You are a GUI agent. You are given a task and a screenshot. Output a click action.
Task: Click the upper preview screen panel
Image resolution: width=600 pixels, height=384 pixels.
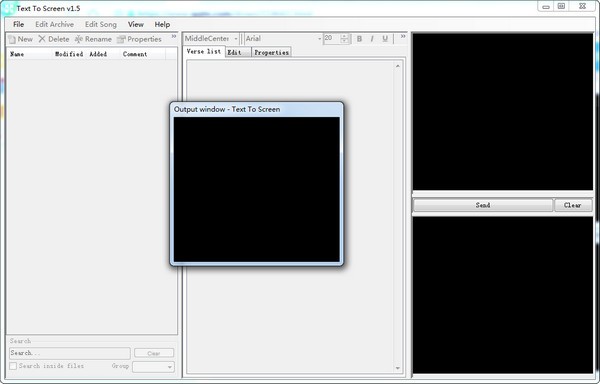pos(503,112)
